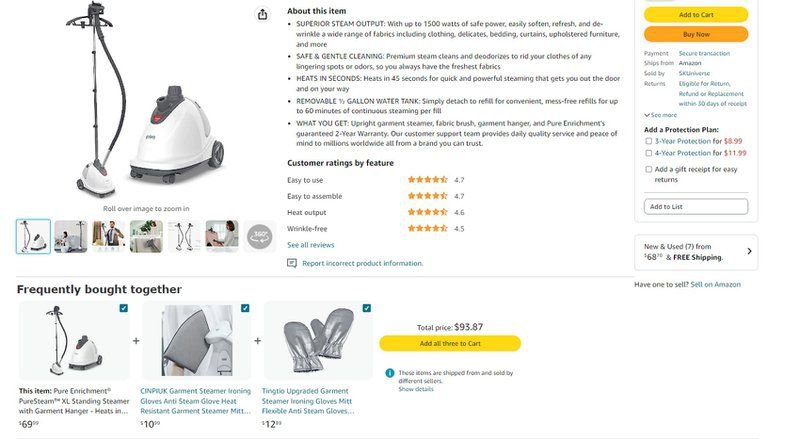Click the Easy to assemble star rating

pos(427,196)
